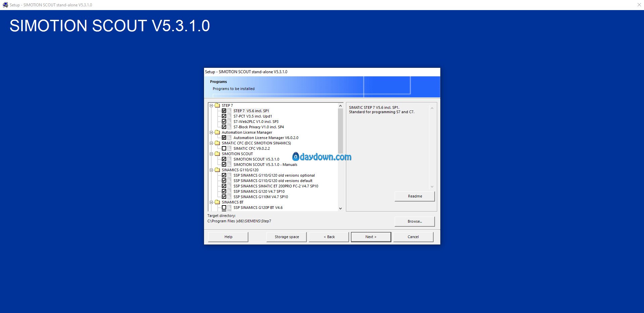The image size is (644, 313).
Task: Proceed with the Next button
Action: (x=371, y=237)
